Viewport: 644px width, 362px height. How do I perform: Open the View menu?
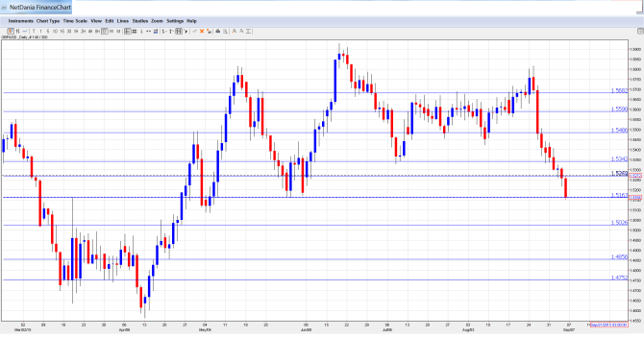pyautogui.click(x=96, y=21)
